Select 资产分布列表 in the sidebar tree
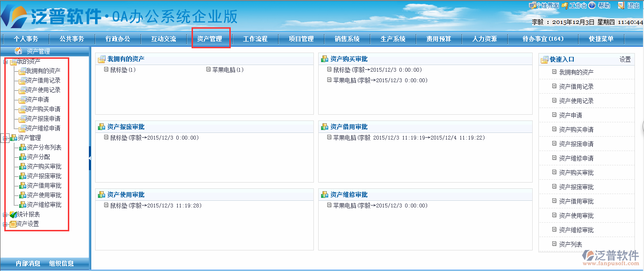 coord(44,147)
